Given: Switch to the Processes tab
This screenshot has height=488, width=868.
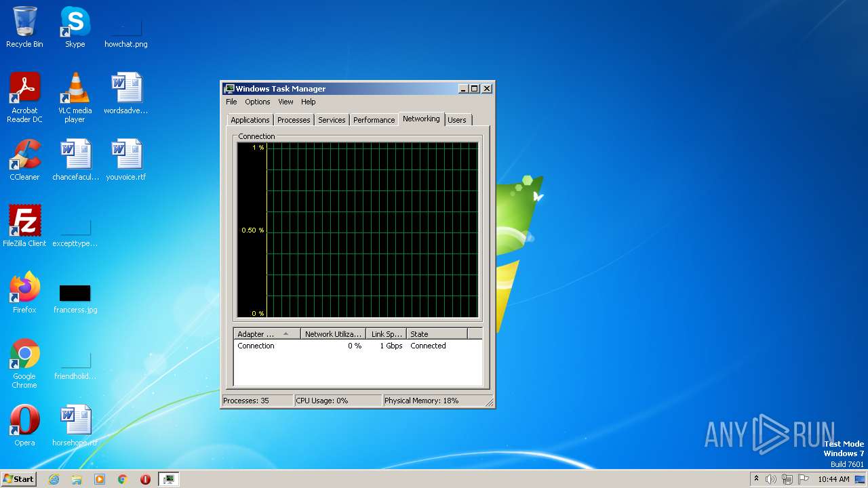Looking at the screenshot, I should click(x=294, y=120).
